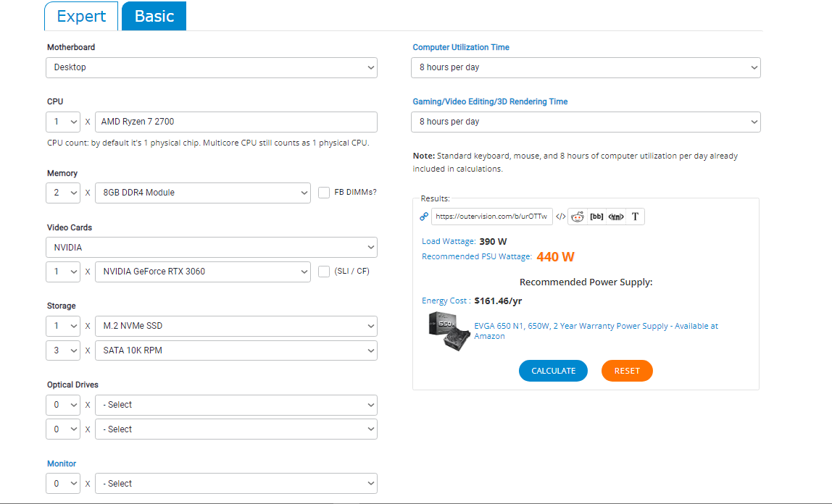This screenshot has height=504, width=832.
Task: Click the 390 W load wattage value
Action: (x=493, y=242)
